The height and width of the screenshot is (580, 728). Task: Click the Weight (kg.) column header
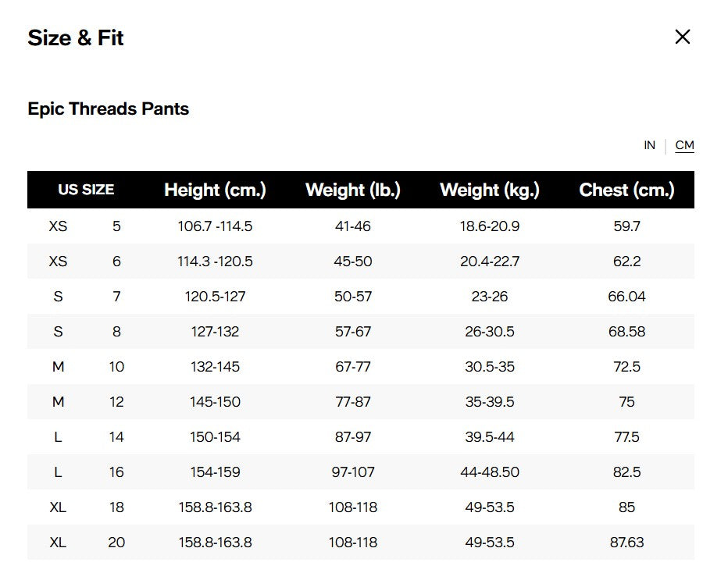pos(490,190)
